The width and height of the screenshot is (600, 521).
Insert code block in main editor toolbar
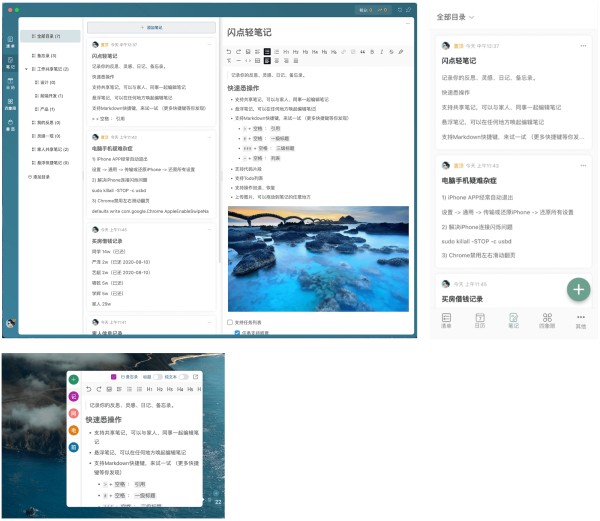point(248,60)
